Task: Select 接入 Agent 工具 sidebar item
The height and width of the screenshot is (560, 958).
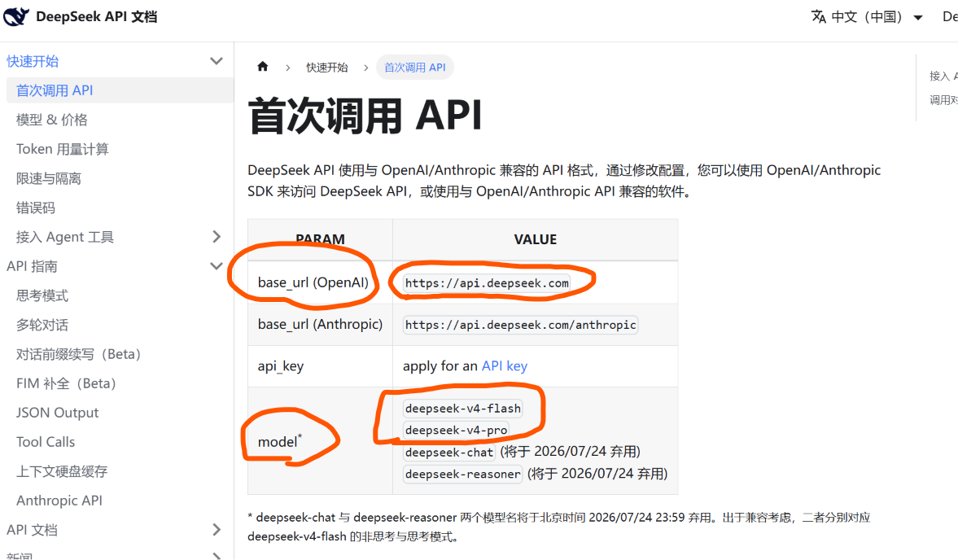Action: coord(65,237)
